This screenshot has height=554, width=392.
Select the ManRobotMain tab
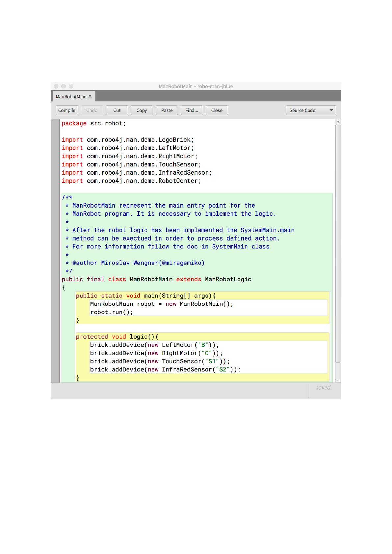tap(71, 96)
